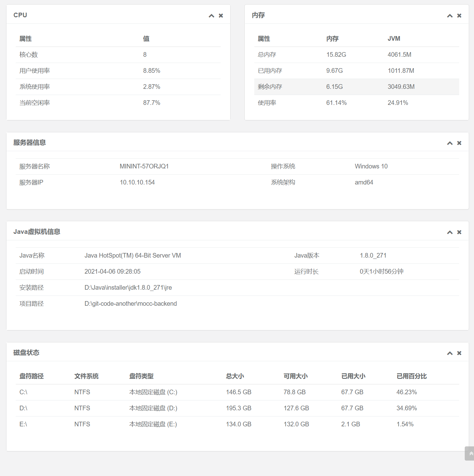Select the 当前空闲率 87.7% value
This screenshot has width=474, height=476.
[x=152, y=102]
